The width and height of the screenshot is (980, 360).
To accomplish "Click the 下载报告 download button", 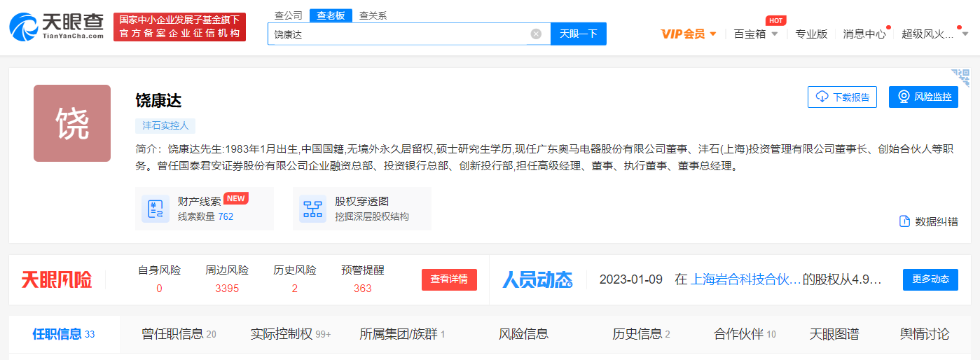I will [842, 97].
